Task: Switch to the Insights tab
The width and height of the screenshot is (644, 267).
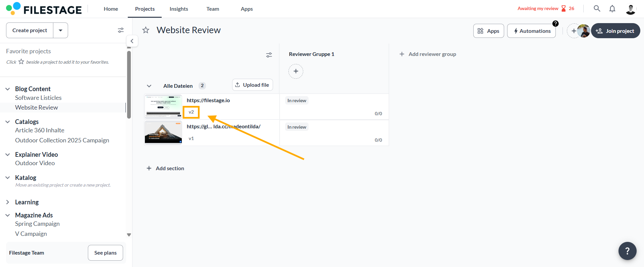Action: 179,9
